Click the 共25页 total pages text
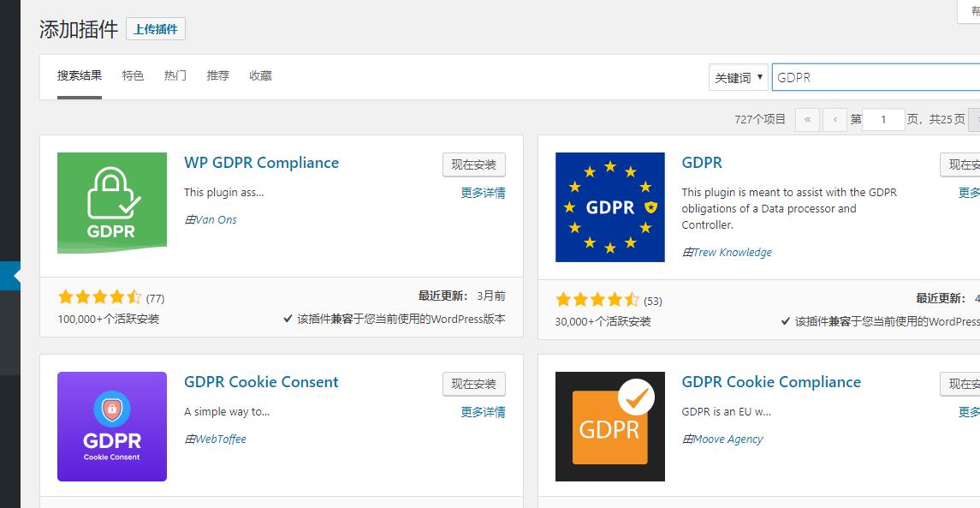The image size is (980, 508). pos(947,119)
